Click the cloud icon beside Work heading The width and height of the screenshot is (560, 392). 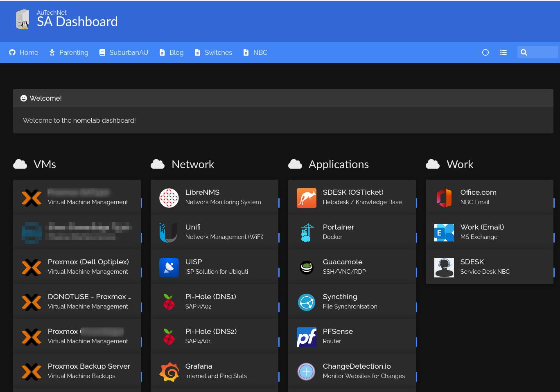(x=433, y=164)
